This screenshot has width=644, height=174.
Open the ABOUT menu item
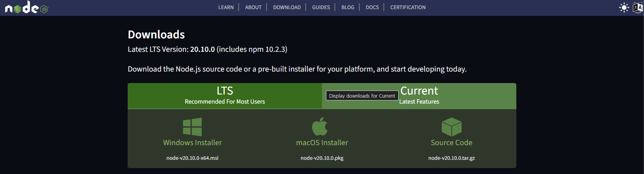(253, 7)
